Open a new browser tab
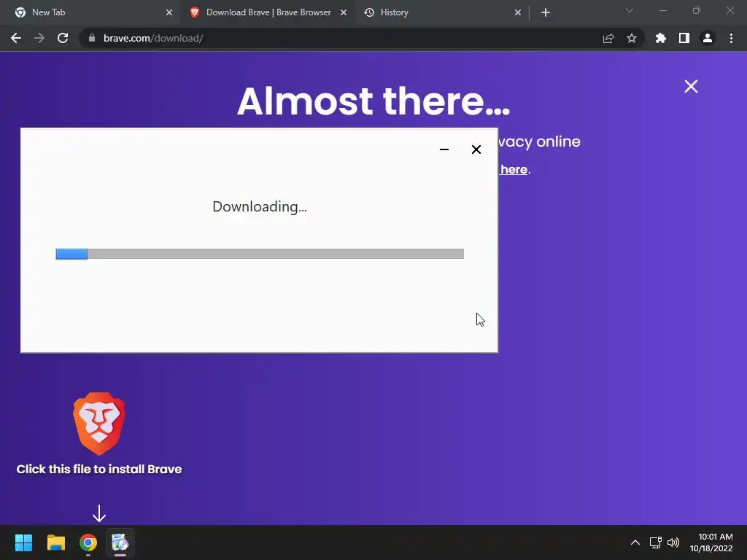Viewport: 747px width, 560px height. pyautogui.click(x=546, y=12)
